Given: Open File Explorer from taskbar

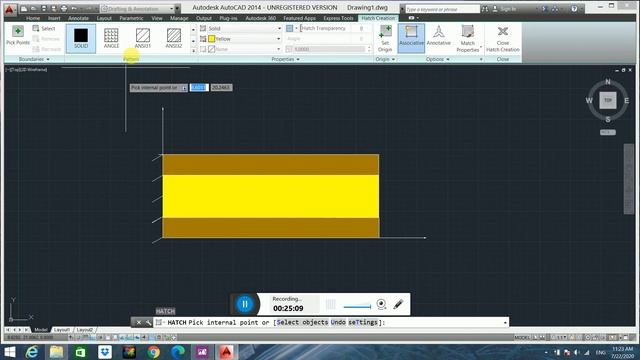Looking at the screenshot, I should [x=56, y=352].
